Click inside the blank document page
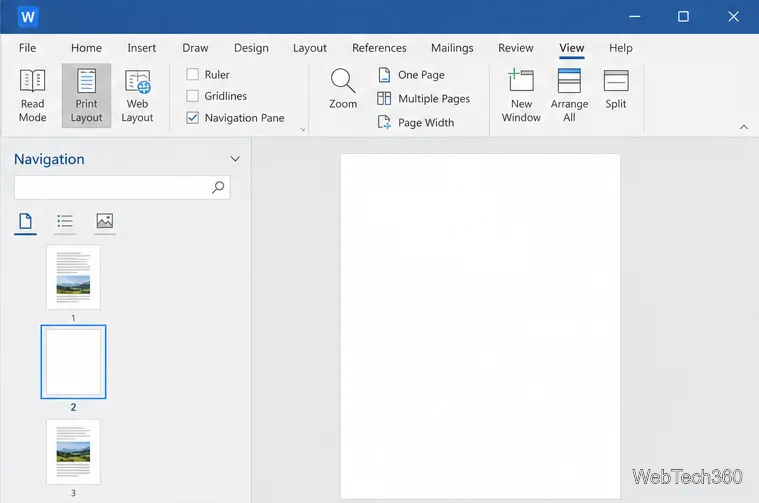The height and width of the screenshot is (503, 759). coord(480,326)
